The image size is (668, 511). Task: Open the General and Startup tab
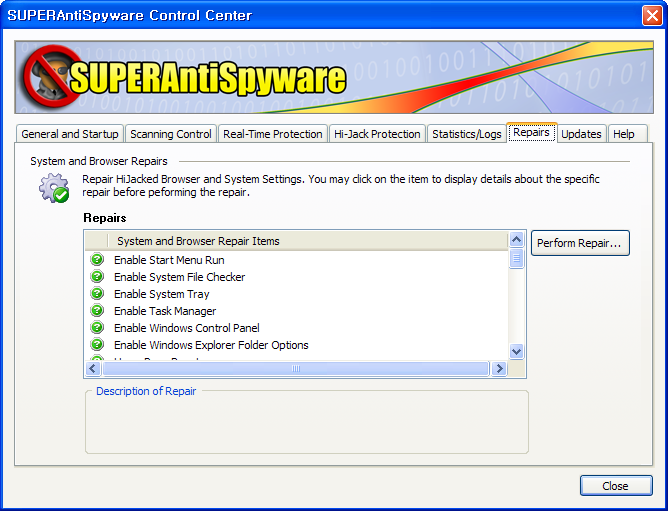click(70, 134)
